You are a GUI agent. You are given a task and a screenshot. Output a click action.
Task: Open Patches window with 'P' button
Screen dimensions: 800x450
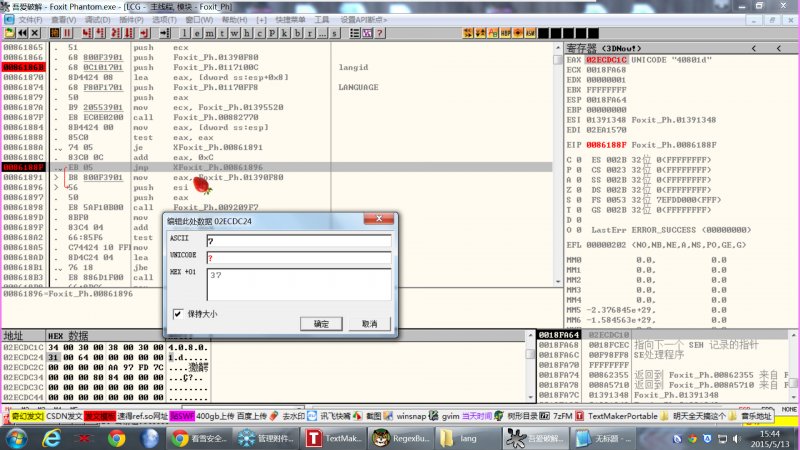coord(272,33)
